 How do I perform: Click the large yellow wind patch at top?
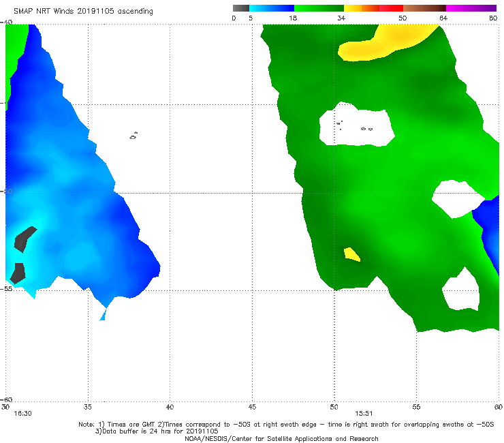(389, 42)
